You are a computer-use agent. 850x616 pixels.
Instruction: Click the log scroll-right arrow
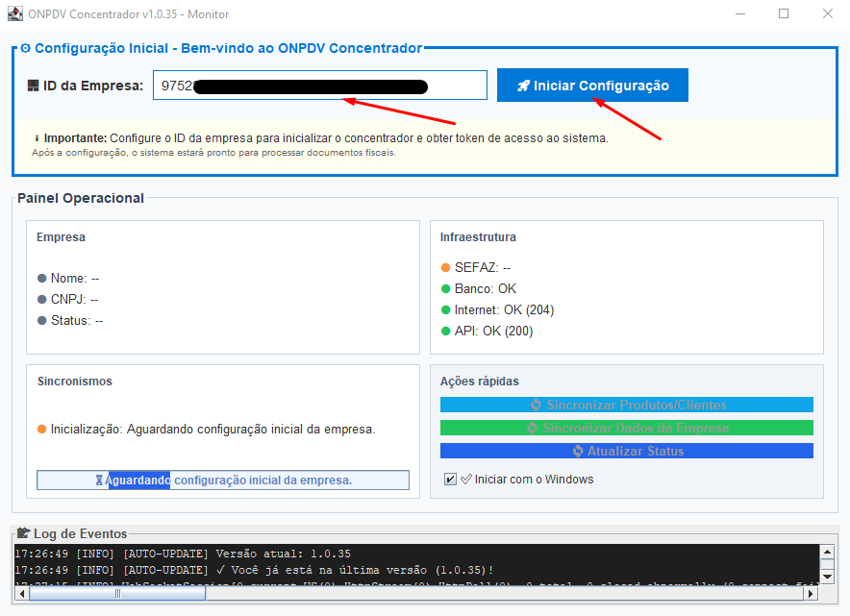pyautogui.click(x=811, y=594)
